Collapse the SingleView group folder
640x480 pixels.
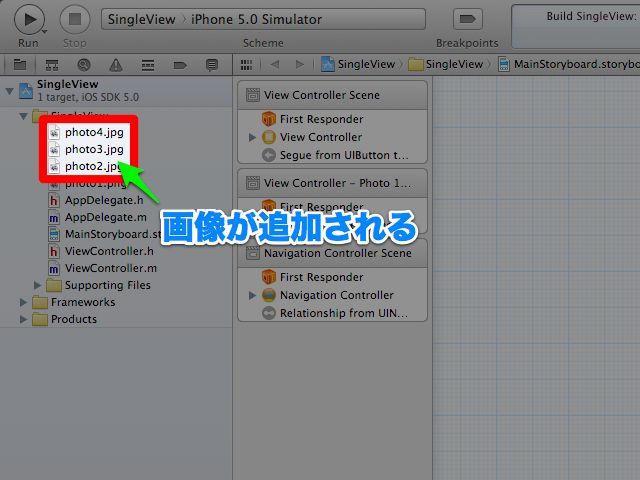(x=23, y=116)
